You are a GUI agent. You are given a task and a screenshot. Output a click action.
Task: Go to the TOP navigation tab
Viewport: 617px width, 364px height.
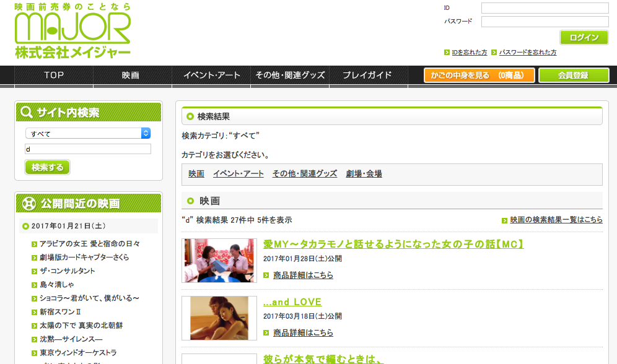[54, 75]
